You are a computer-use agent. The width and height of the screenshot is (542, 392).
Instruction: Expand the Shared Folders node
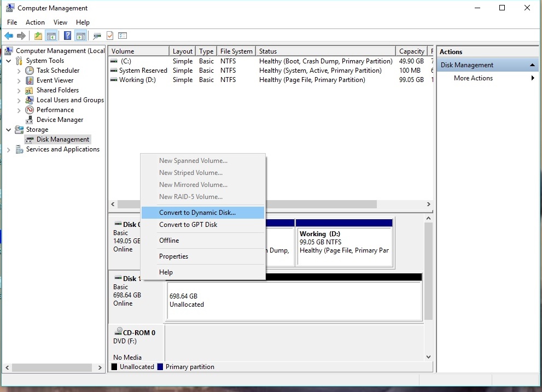[19, 90]
